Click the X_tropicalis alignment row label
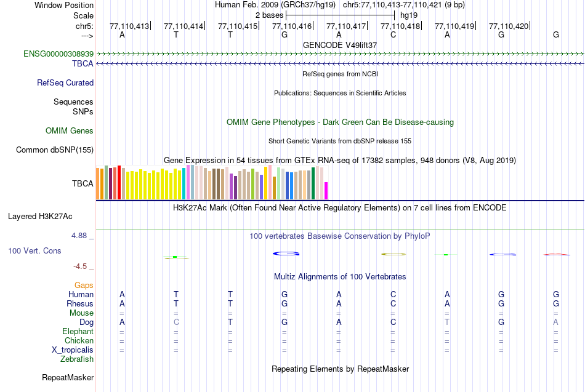Screen dimensions: 585x392 [x=73, y=350]
